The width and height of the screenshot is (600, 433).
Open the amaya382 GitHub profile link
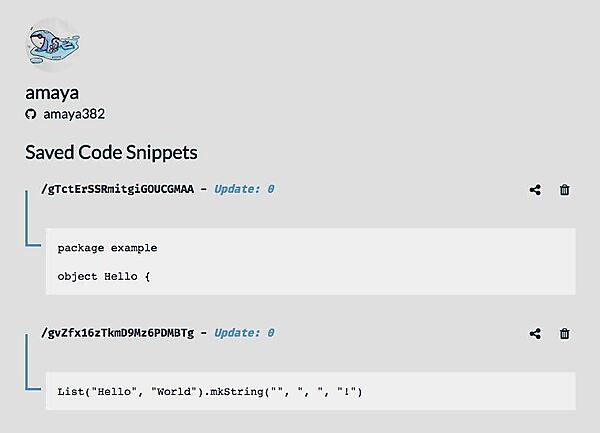(73, 114)
